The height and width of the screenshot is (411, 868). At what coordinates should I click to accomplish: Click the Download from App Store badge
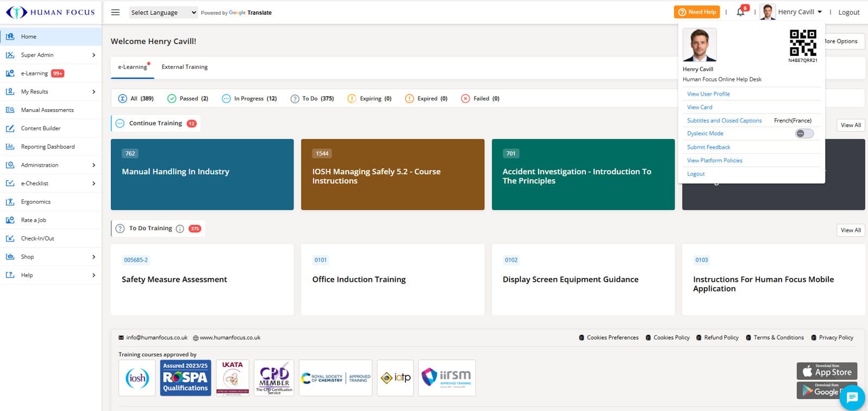(827, 371)
